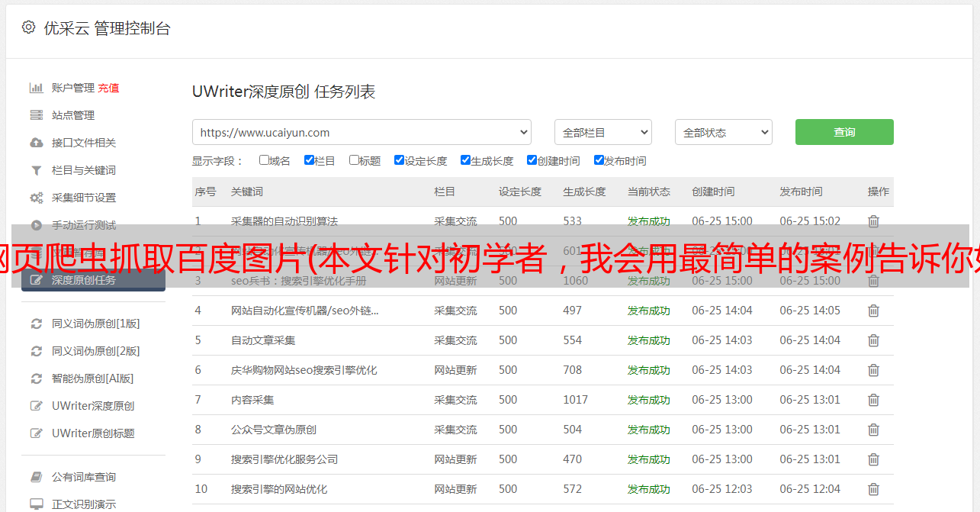Viewport: 980px width, 512px height.
Task: Toggle the 标题 field checkbox
Action: click(354, 160)
